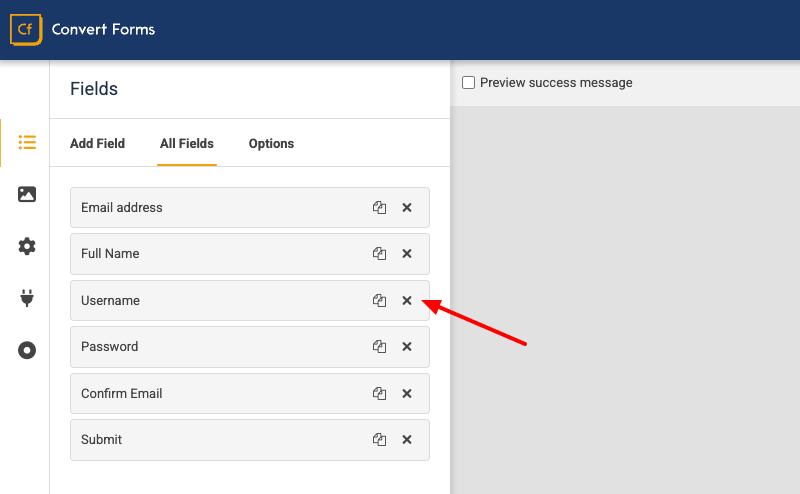Screen dimensions: 800x494
Task: Duplicate the Full Name field
Action: click(x=379, y=254)
